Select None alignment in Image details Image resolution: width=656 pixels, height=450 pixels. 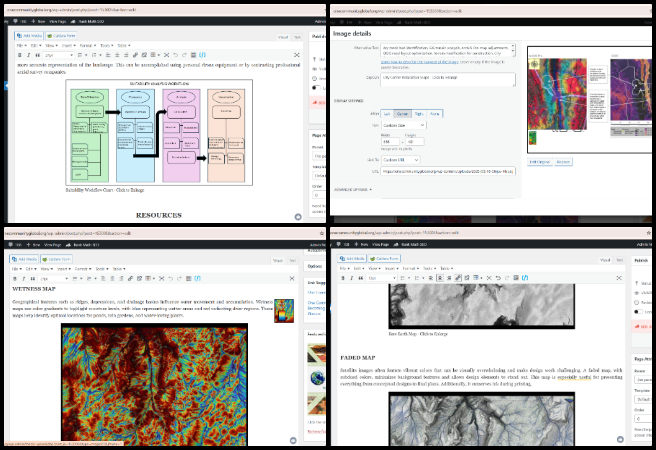coord(435,114)
